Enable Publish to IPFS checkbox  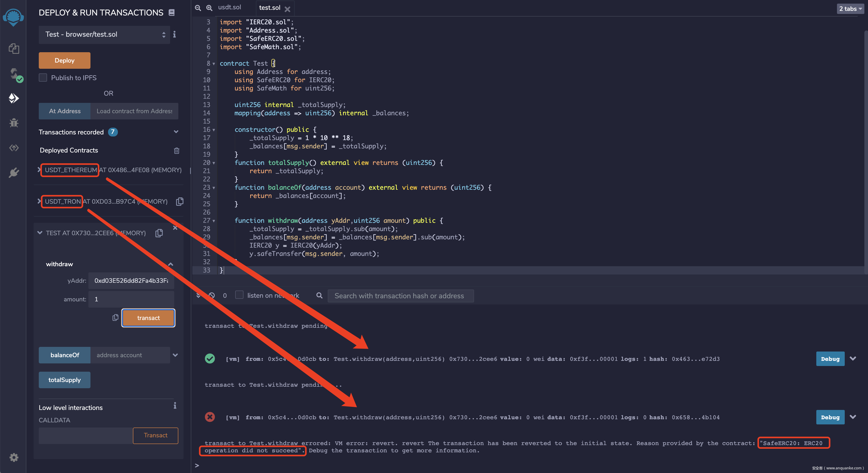(x=43, y=78)
